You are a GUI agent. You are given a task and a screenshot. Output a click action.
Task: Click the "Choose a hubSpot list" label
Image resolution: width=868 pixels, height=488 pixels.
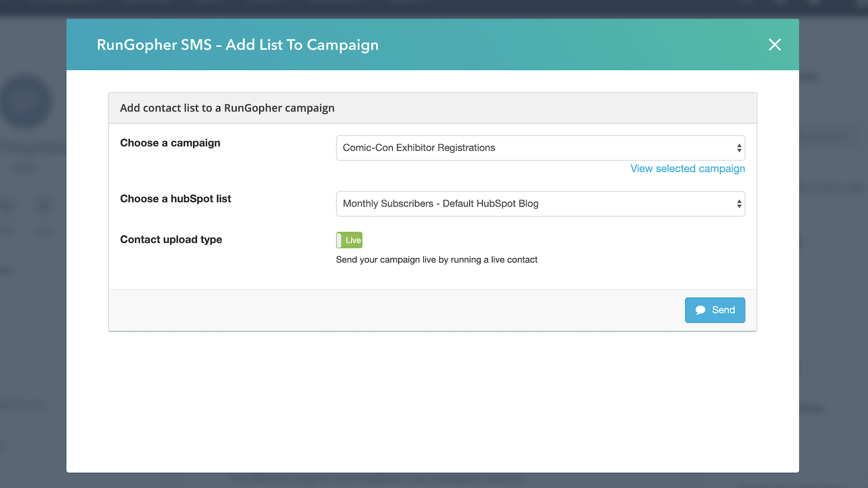176,199
